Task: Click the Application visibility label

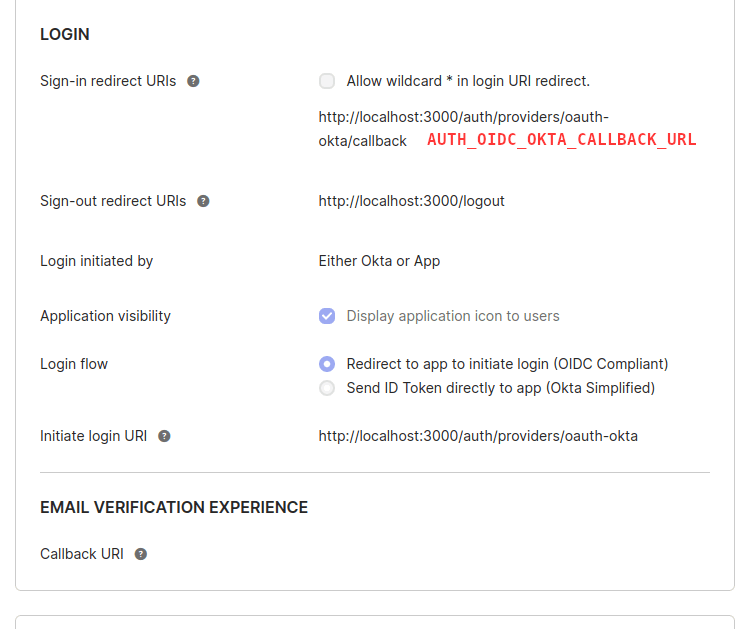Action: (x=105, y=316)
